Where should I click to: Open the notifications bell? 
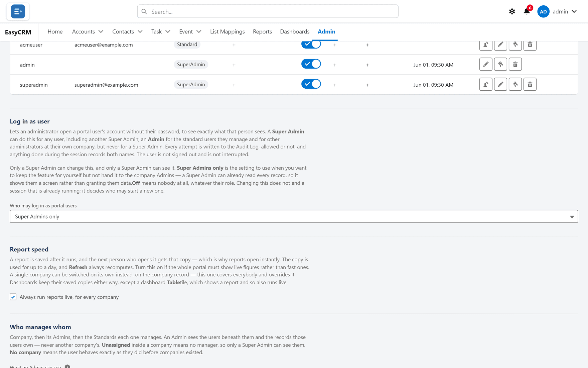(x=527, y=11)
